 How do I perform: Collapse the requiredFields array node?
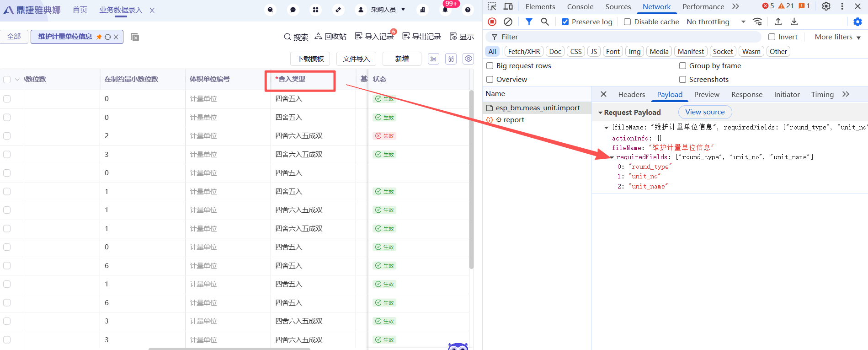pyautogui.click(x=612, y=157)
